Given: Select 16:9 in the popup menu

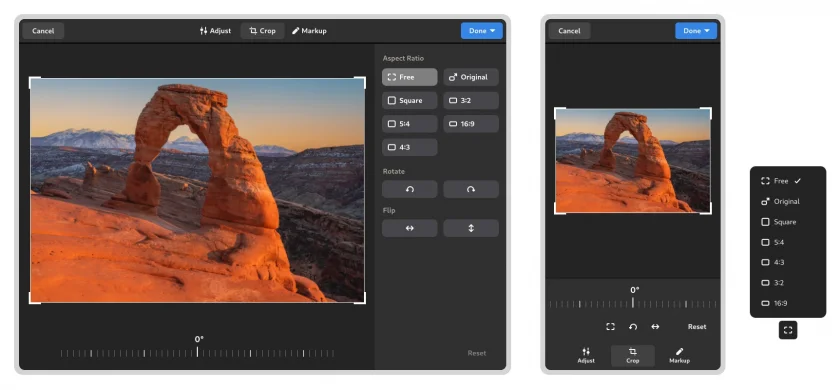Looking at the screenshot, I should tap(788, 303).
